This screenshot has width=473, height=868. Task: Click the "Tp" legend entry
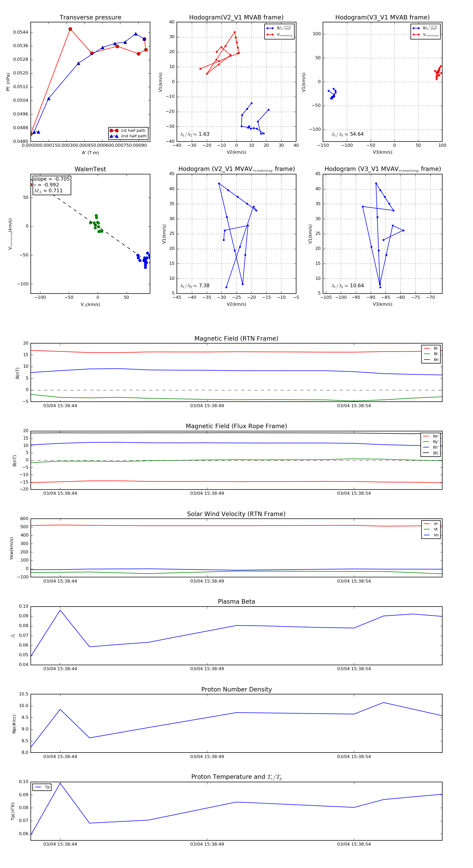[x=42, y=787]
